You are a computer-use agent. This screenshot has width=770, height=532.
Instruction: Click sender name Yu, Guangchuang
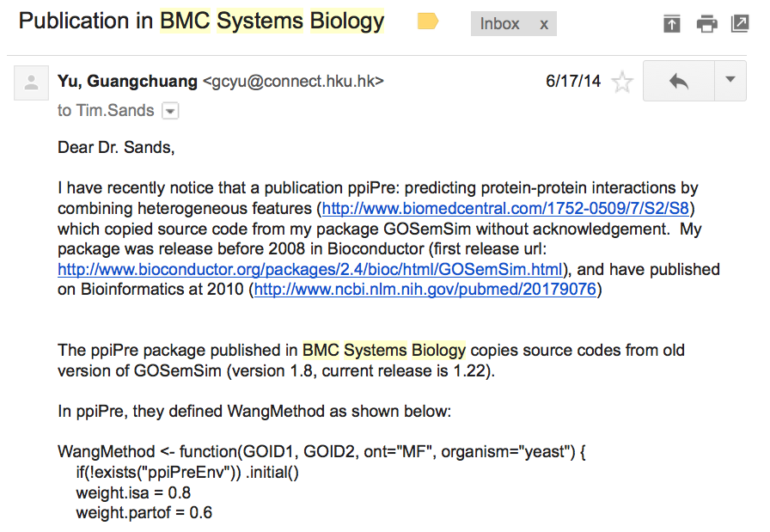point(127,81)
